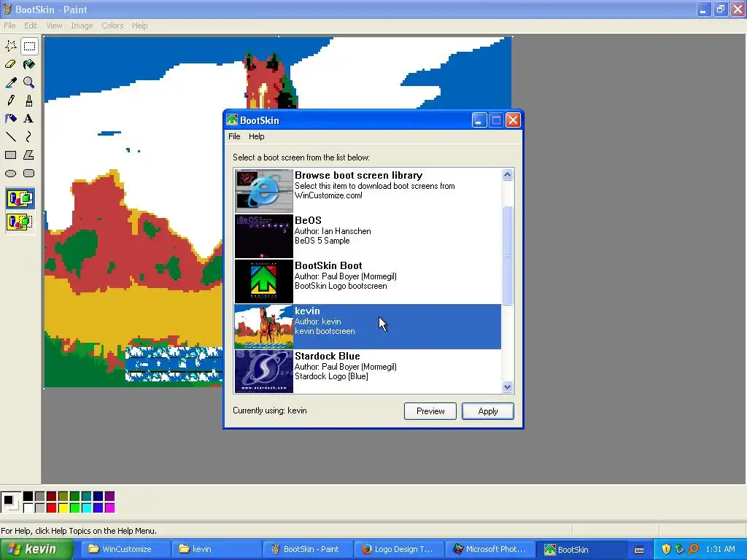
Task: Select the Pencil tool in Paint
Action: click(10, 101)
